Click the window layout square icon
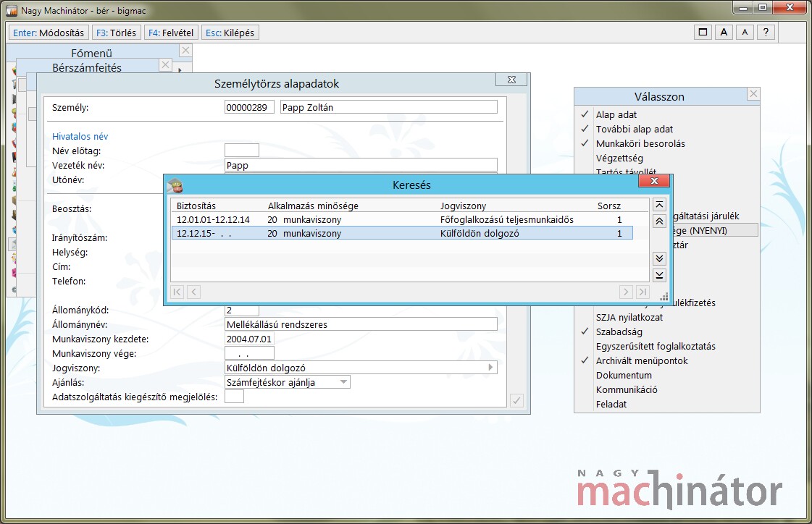 pos(703,32)
